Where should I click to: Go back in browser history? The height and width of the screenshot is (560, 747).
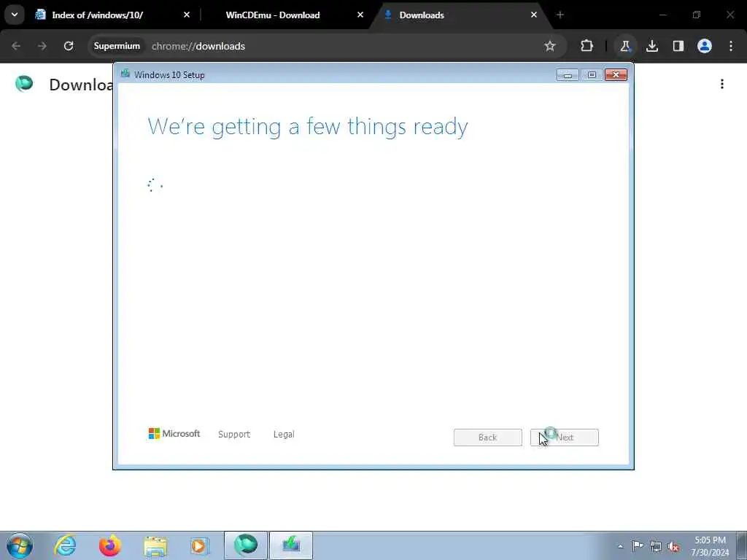[16, 46]
